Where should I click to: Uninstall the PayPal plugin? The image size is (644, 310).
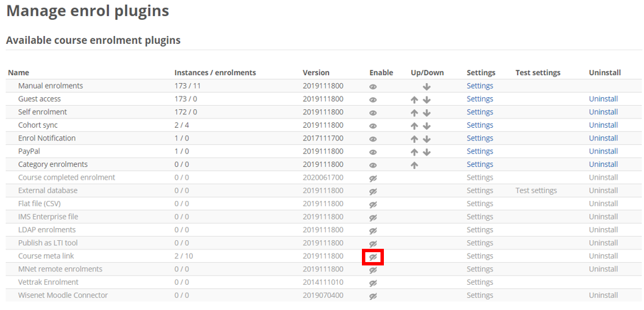603,152
